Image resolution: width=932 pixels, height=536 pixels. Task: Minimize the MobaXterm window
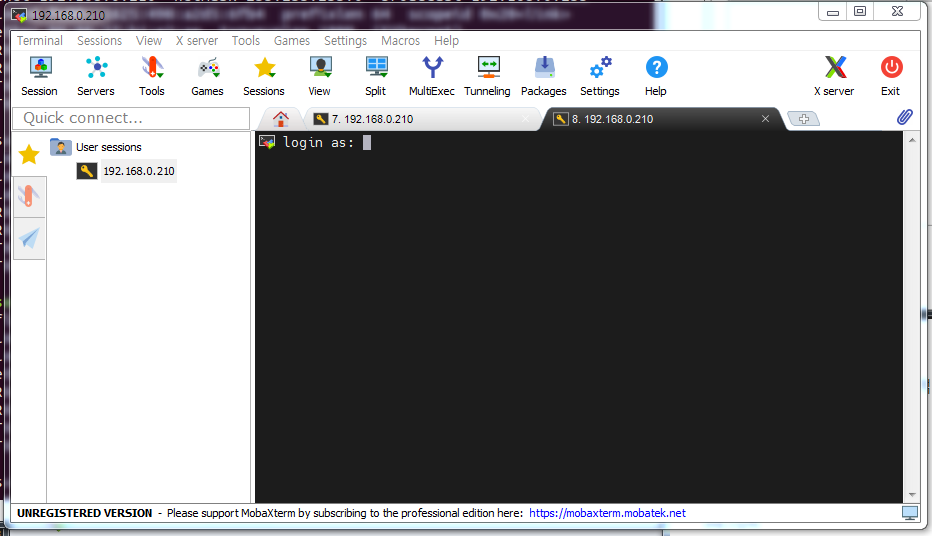[x=833, y=12]
